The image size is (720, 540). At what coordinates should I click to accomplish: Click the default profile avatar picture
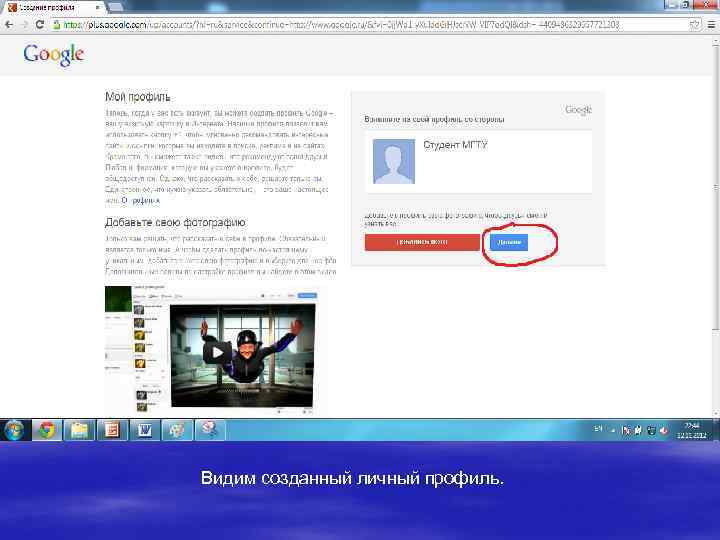(x=394, y=161)
